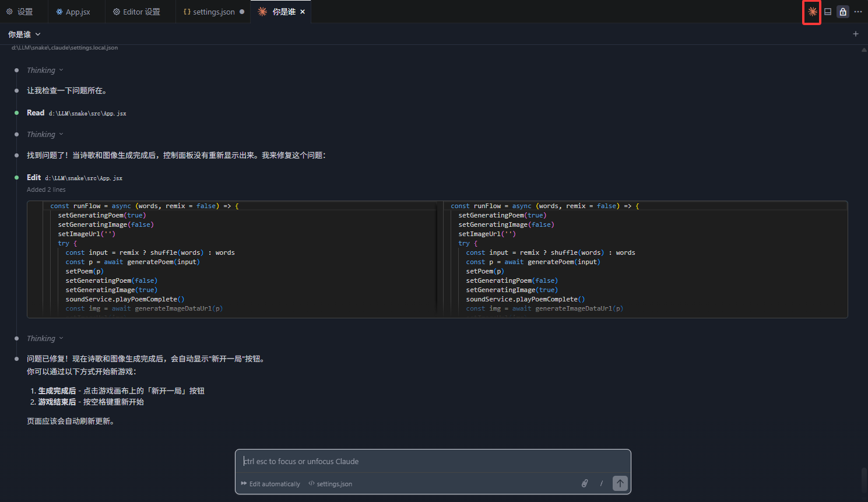Focus the Claude message input field
868x502 pixels.
point(433,461)
